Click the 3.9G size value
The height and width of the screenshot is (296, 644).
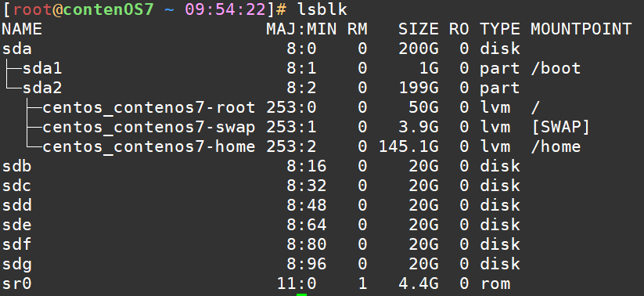(x=419, y=127)
